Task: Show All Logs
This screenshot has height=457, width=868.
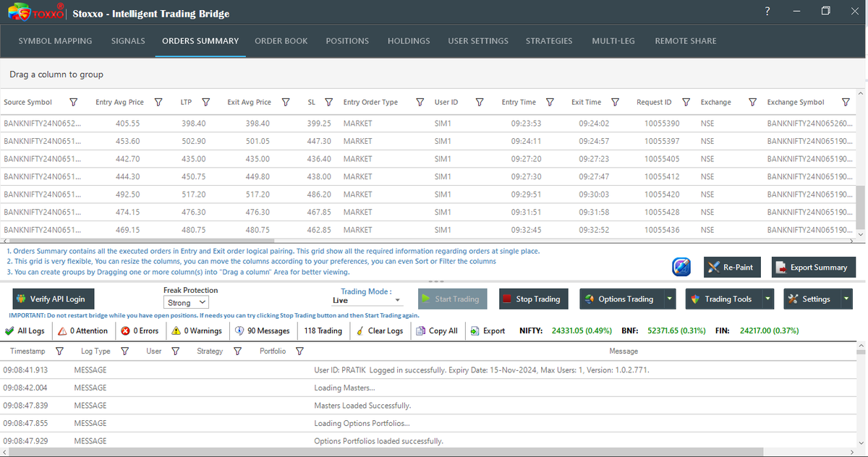Action: click(25, 330)
